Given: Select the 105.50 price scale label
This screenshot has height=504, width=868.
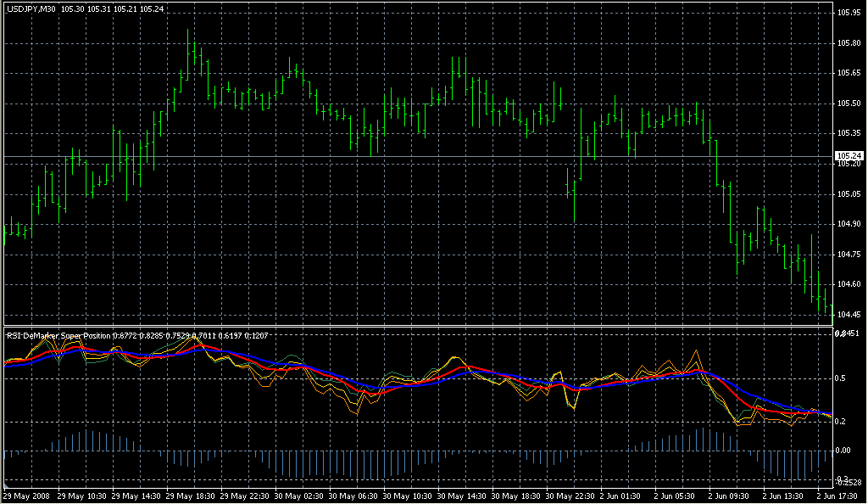Looking at the screenshot, I should pos(849,104).
